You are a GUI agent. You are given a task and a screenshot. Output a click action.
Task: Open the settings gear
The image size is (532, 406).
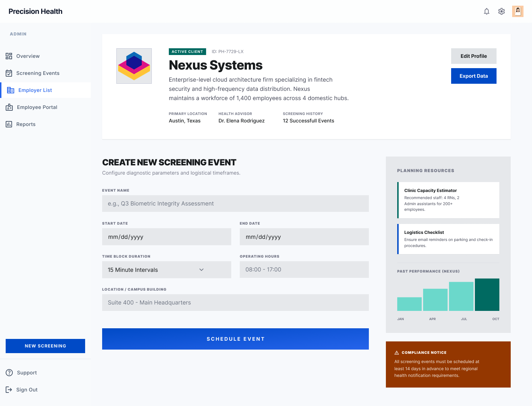tap(501, 11)
